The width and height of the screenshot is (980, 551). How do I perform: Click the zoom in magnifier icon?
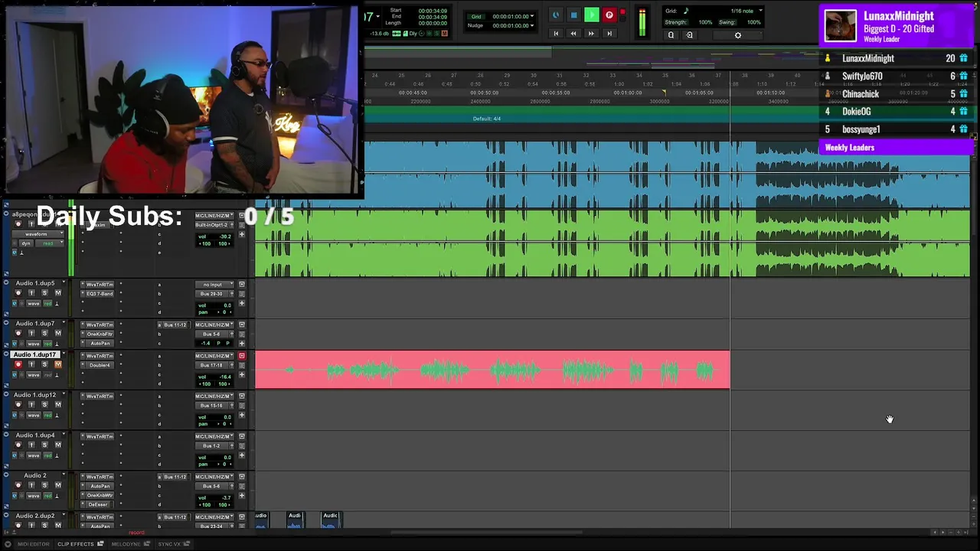pyautogui.click(x=689, y=34)
